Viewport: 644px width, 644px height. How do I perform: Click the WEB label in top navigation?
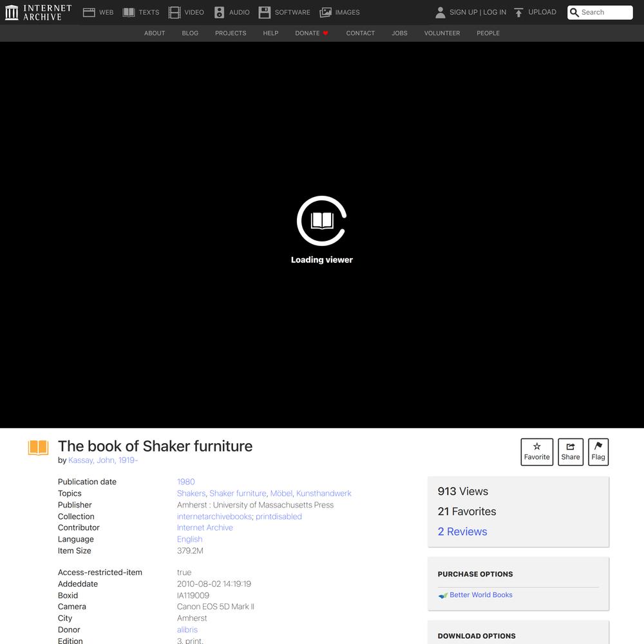click(x=106, y=12)
